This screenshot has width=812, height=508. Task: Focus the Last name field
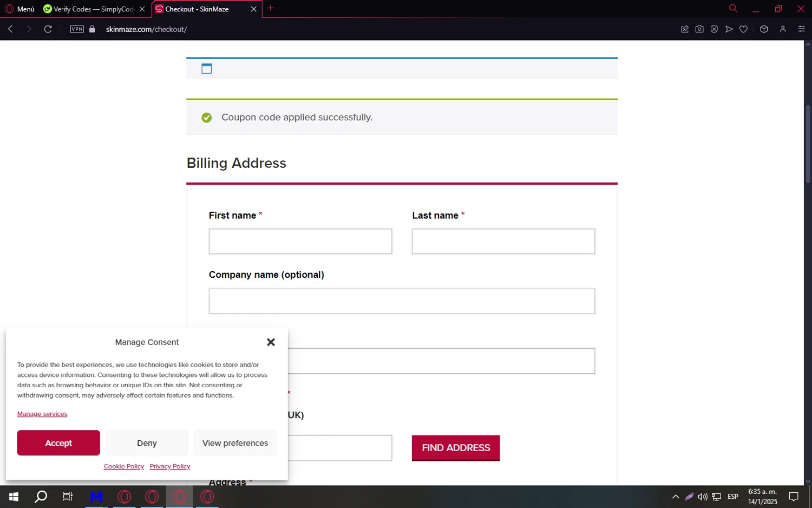tap(503, 242)
